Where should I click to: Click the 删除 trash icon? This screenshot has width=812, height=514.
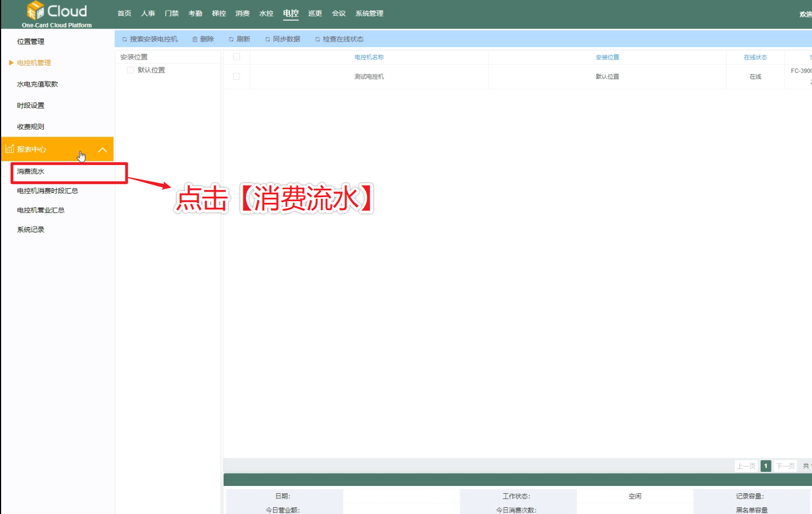coord(195,39)
